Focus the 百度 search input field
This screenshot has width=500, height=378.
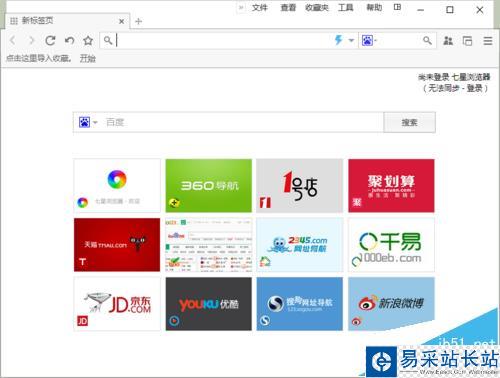242,122
